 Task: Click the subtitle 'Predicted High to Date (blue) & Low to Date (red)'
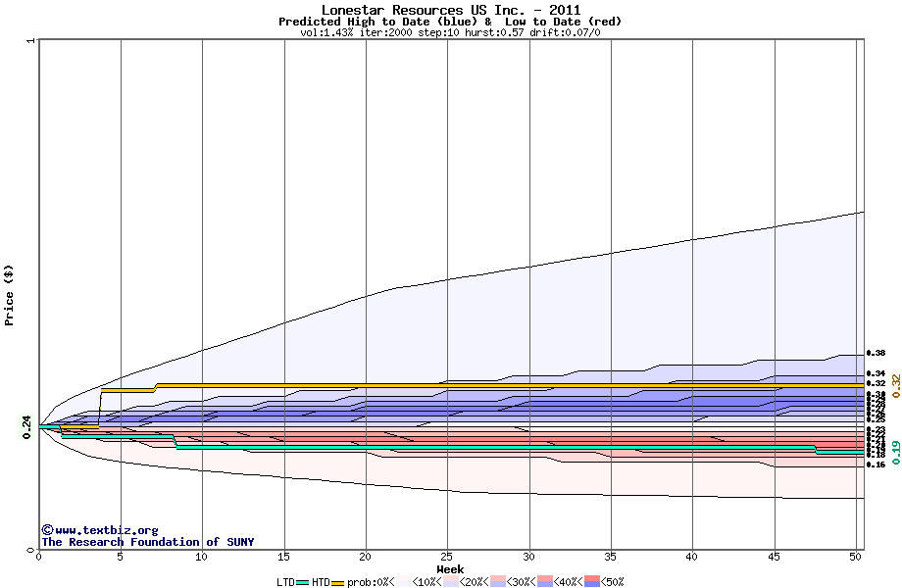(x=450, y=22)
